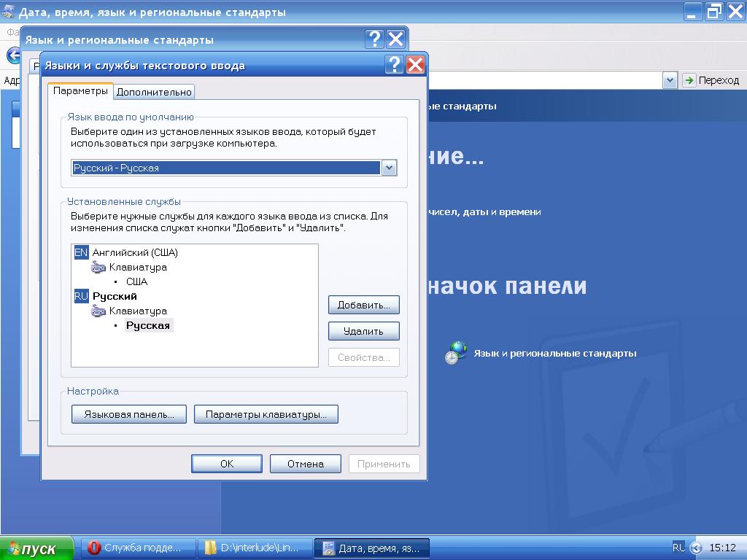Close the Языки и службы текстового ввода dialog
Screen dimensions: 747x560
click(x=415, y=65)
